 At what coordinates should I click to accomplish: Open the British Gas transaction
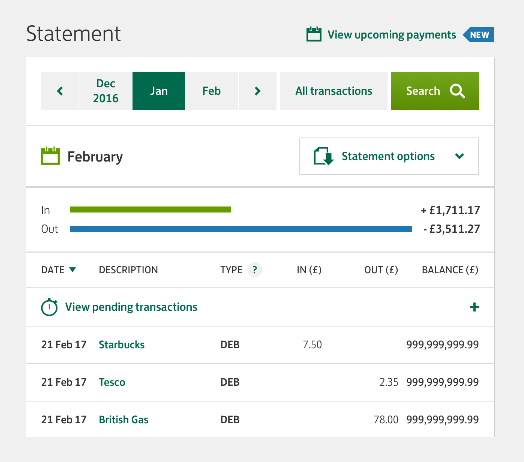[124, 420]
